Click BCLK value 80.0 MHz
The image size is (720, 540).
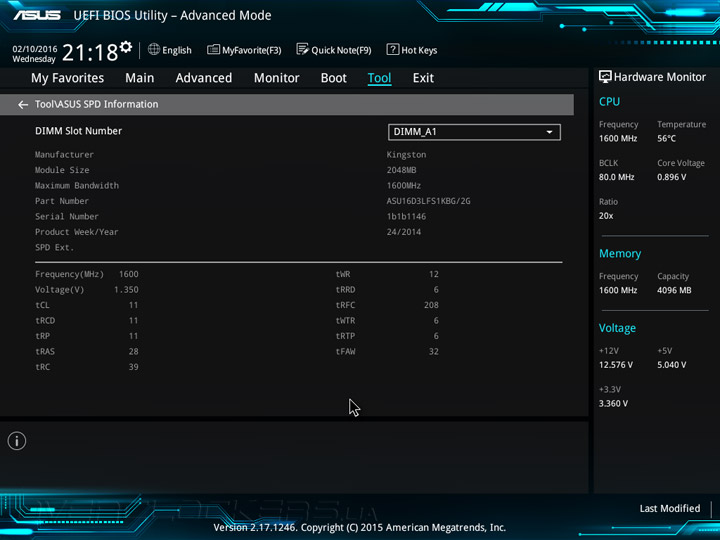616,177
